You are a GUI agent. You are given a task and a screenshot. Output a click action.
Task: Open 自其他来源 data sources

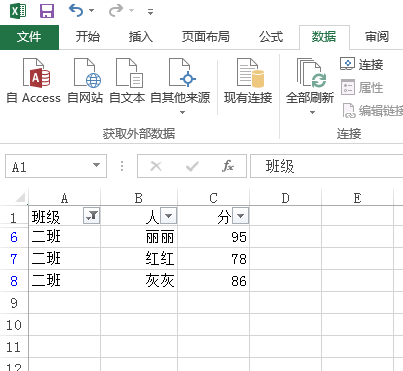coord(180,81)
